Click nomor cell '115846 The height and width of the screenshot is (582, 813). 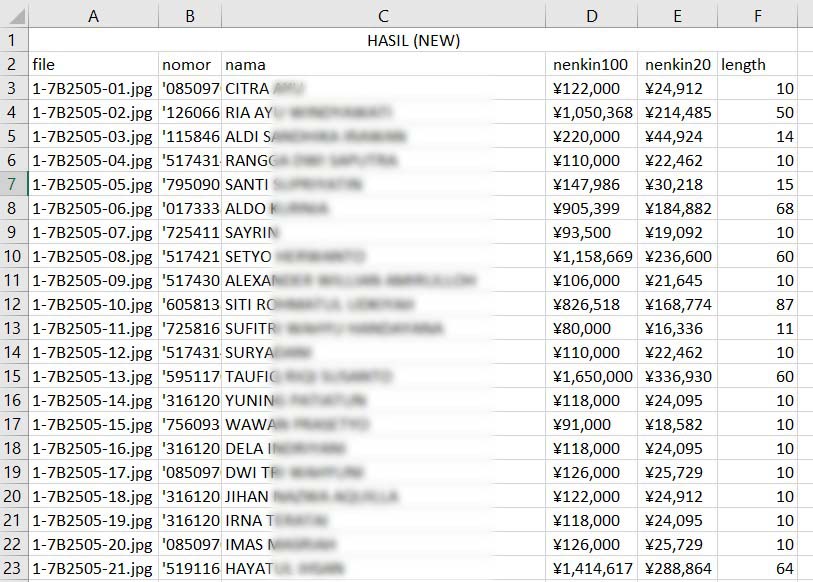(190, 136)
